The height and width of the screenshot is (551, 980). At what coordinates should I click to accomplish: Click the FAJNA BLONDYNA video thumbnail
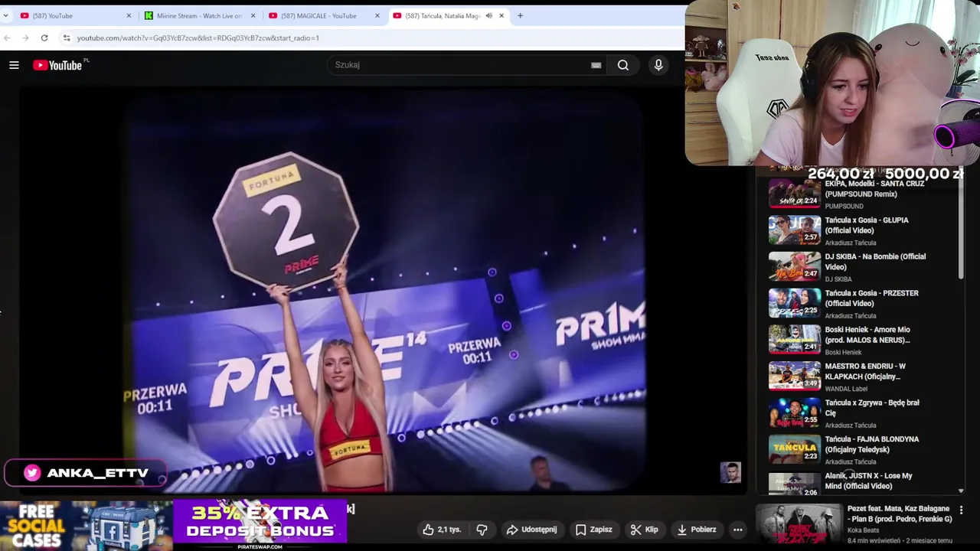pos(795,449)
